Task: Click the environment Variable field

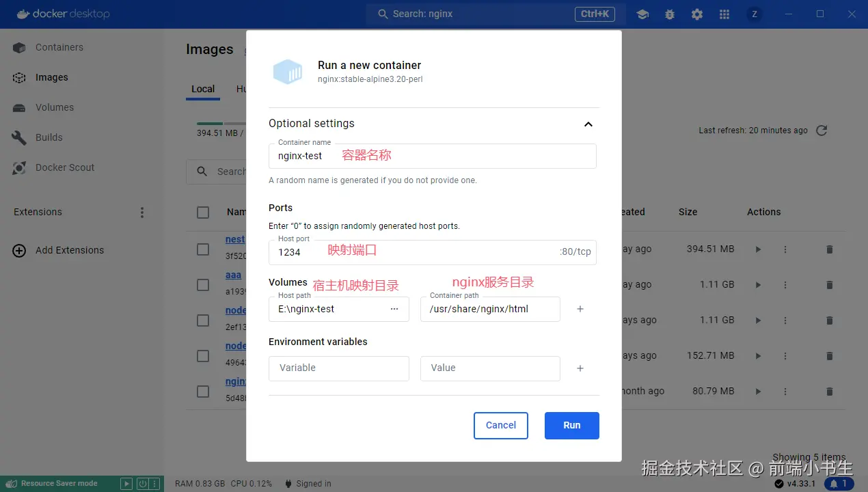Action: [x=339, y=368]
